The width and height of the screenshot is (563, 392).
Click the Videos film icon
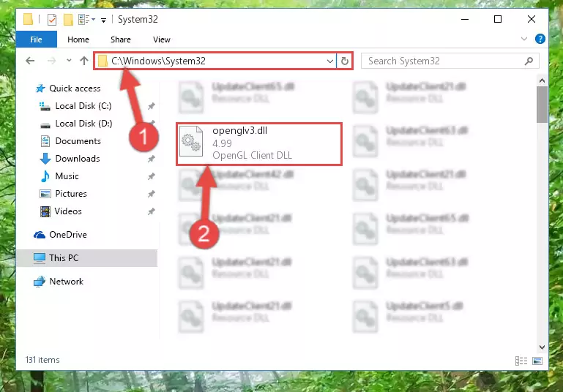tap(45, 211)
